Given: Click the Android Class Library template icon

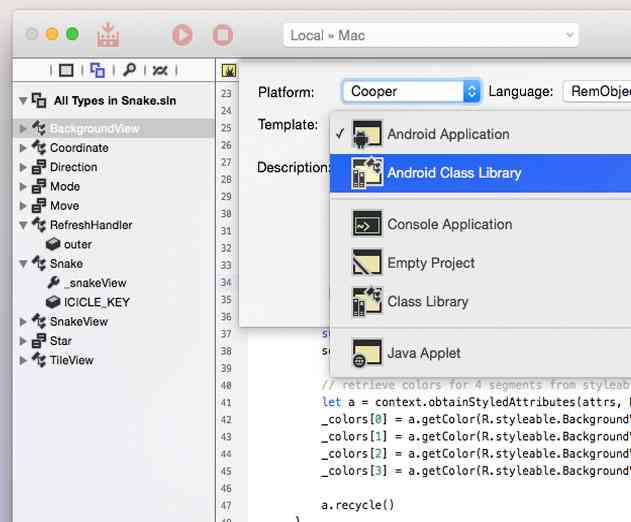Looking at the screenshot, I should (x=367, y=173).
